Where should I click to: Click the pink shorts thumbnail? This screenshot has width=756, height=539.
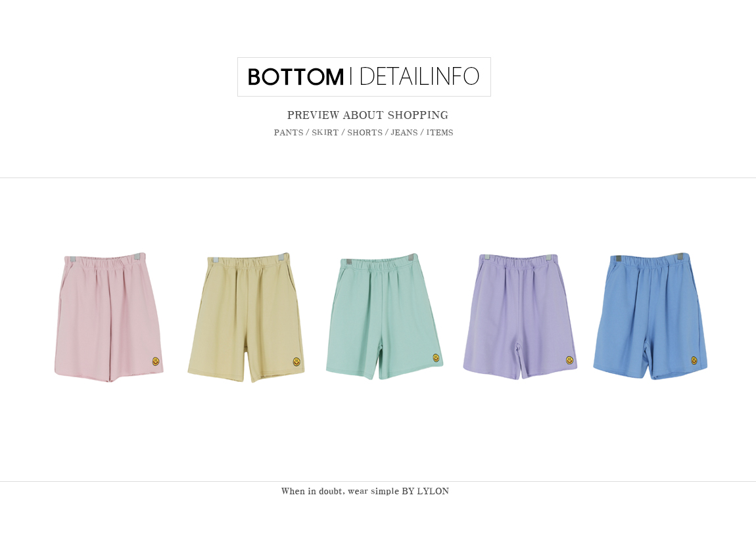tap(109, 317)
